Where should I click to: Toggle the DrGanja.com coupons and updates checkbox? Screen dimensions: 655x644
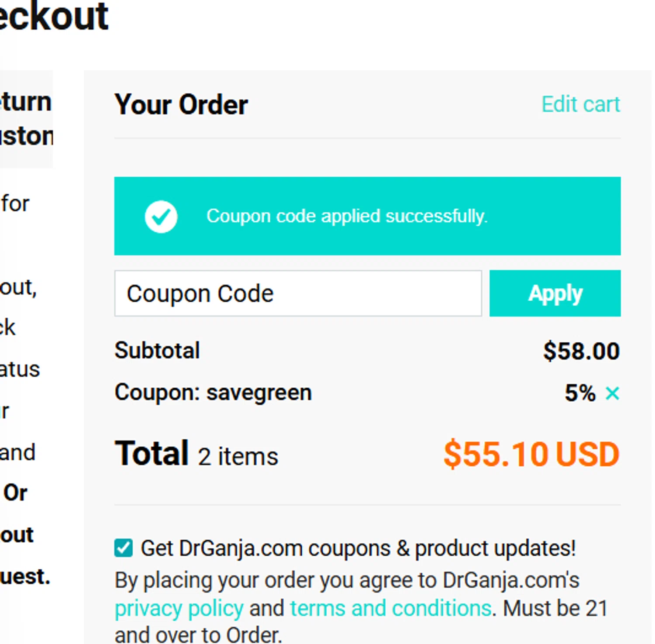[124, 548]
